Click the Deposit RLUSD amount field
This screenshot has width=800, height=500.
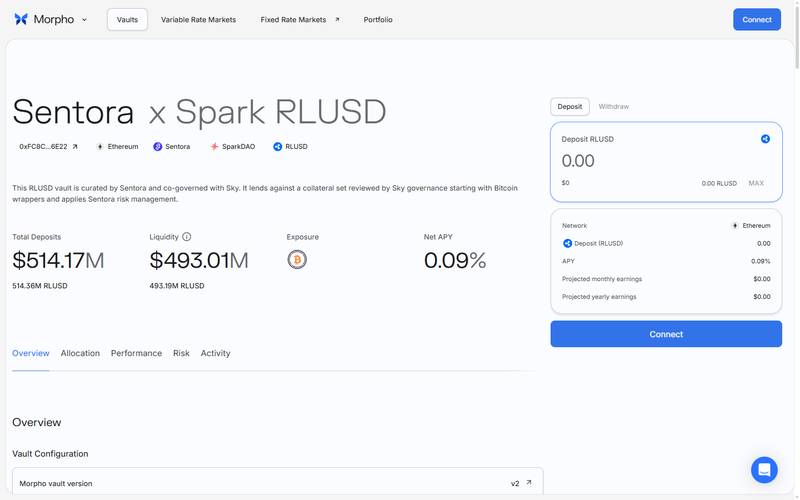[x=666, y=162]
